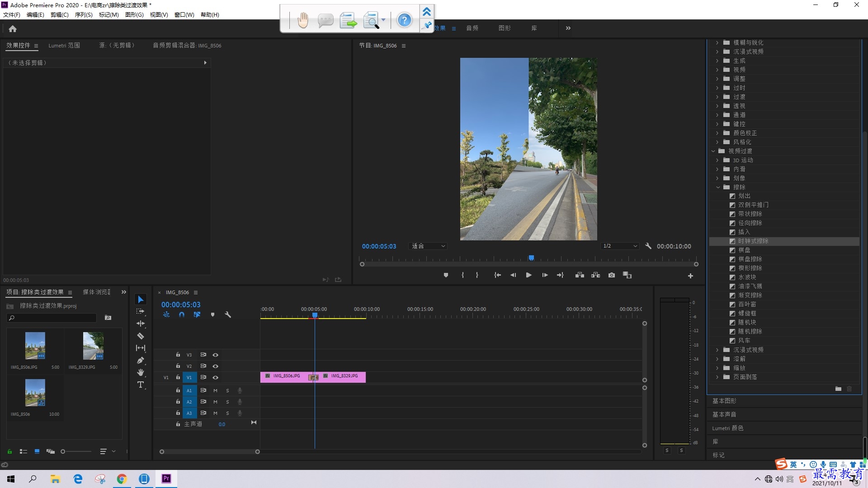Step forward one frame
This screenshot has height=488, width=868.
point(545,275)
